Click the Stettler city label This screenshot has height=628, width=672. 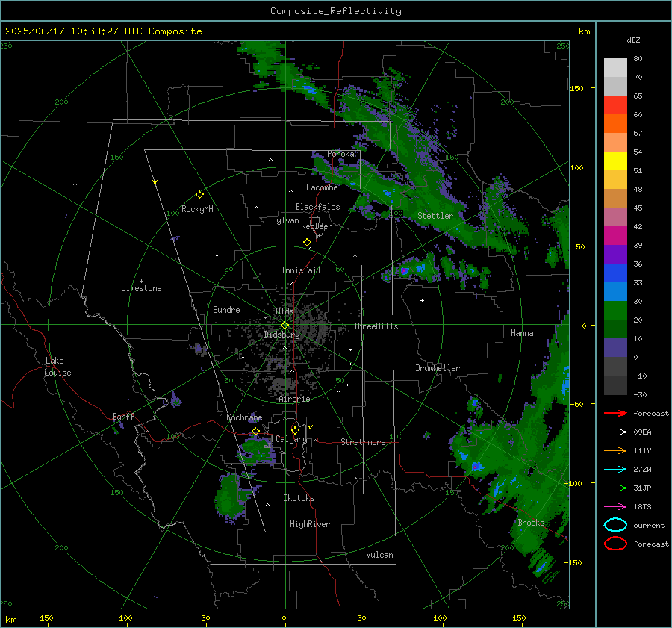pos(435,216)
